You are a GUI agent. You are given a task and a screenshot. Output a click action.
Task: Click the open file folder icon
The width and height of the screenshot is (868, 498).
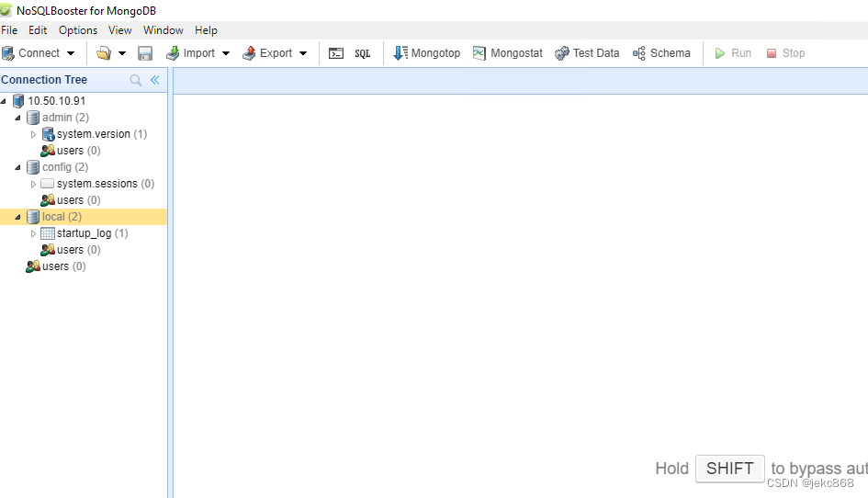coord(104,53)
